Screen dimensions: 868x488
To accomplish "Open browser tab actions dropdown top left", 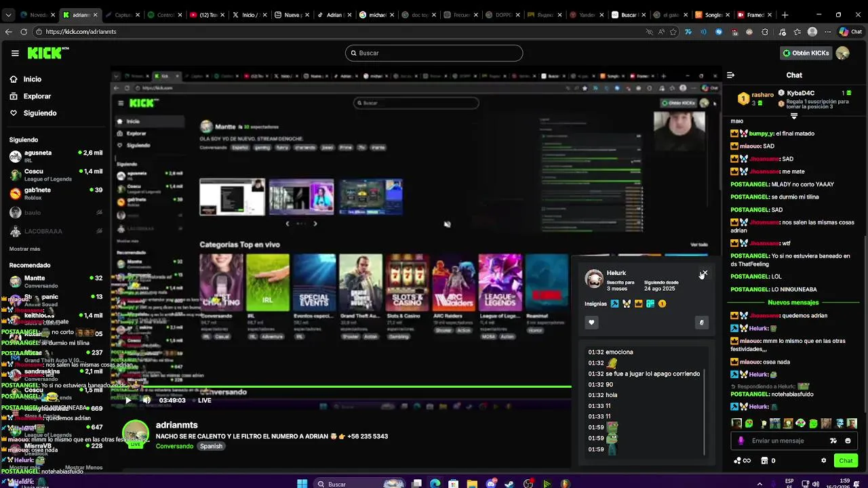I will (7, 14).
